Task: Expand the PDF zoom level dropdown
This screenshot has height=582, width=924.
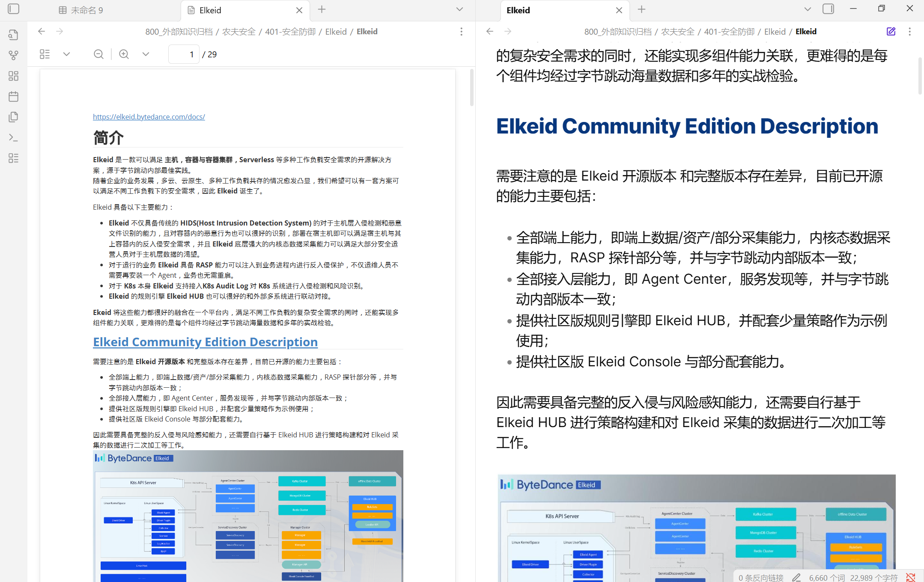Action: point(146,54)
